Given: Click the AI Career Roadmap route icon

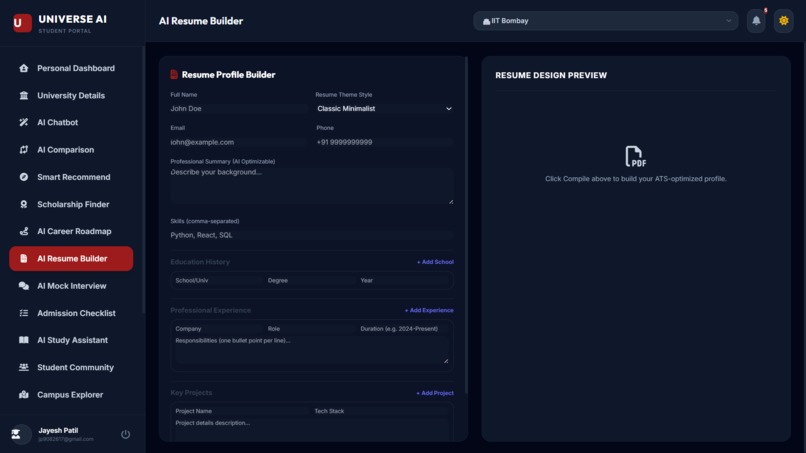Looking at the screenshot, I should coord(24,231).
